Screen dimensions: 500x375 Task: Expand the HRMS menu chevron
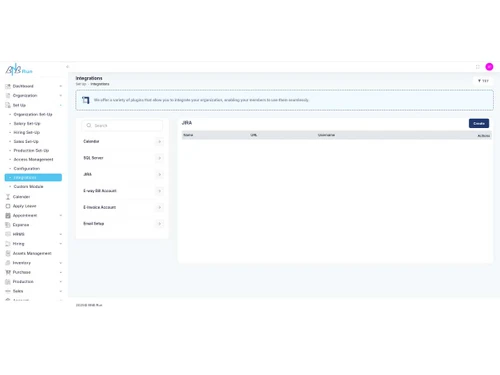tap(61, 234)
